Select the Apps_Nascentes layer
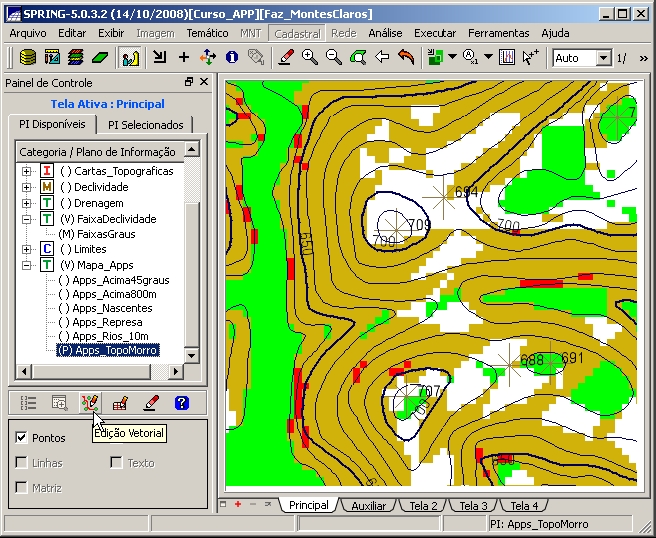Image resolution: width=656 pixels, height=538 pixels. [x=112, y=308]
